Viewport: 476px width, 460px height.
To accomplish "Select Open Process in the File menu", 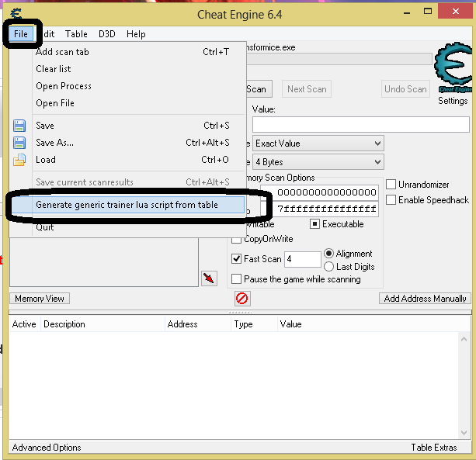I will point(127,86).
